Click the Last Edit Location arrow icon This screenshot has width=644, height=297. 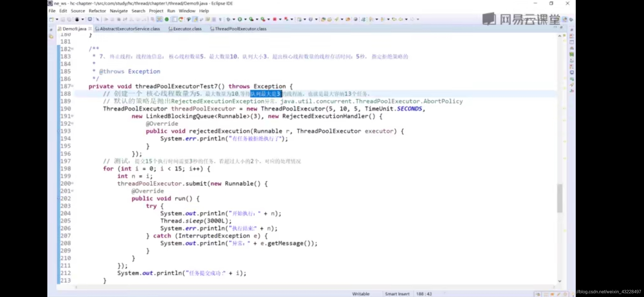click(394, 19)
